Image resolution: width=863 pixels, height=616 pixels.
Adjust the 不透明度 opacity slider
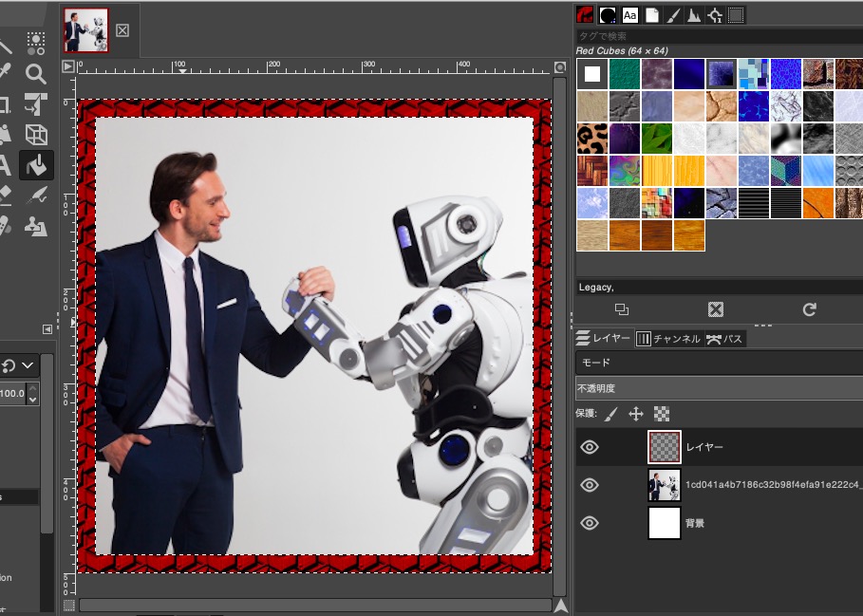(718, 388)
